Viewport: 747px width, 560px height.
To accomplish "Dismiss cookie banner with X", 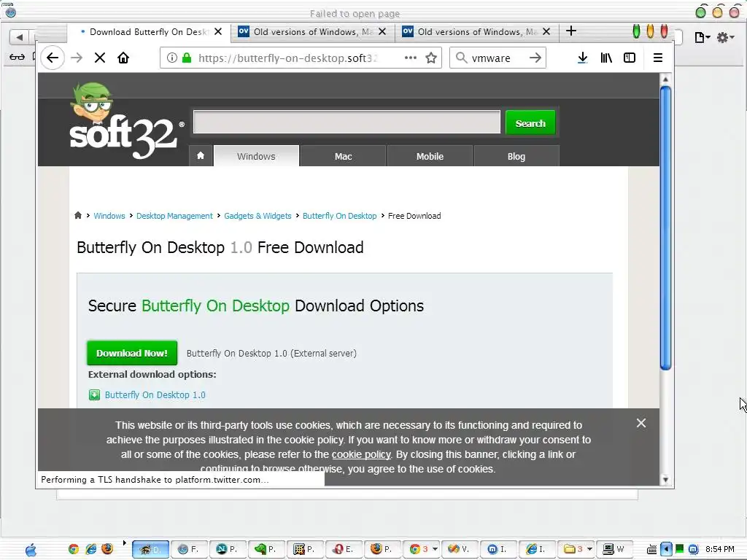I will tap(641, 423).
